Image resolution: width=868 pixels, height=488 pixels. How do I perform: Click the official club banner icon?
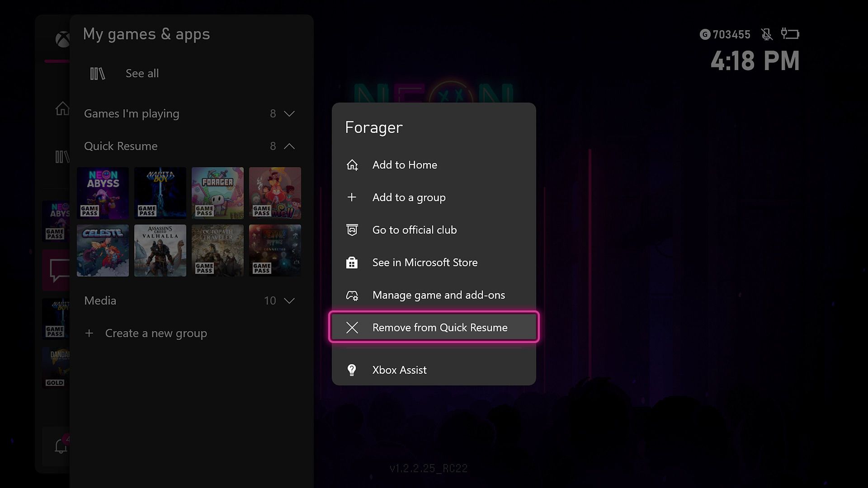[352, 230]
